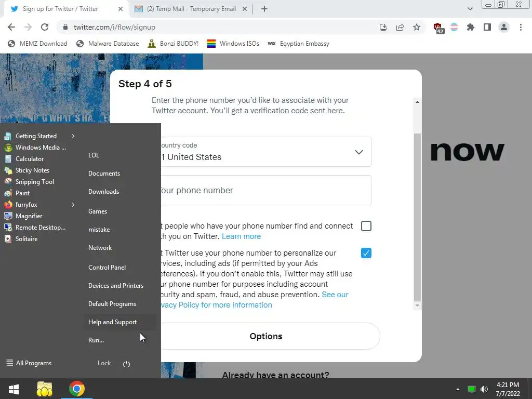Image resolution: width=532 pixels, height=399 pixels.
Task: Open a new browser tab
Action: (x=264, y=9)
